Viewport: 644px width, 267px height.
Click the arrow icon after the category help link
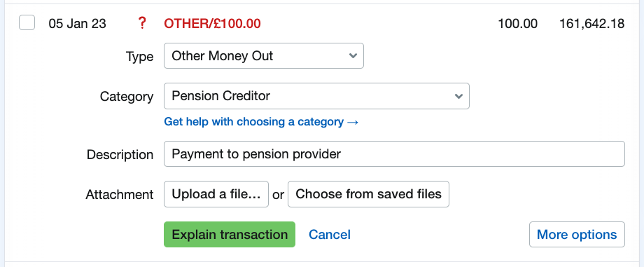tap(353, 122)
